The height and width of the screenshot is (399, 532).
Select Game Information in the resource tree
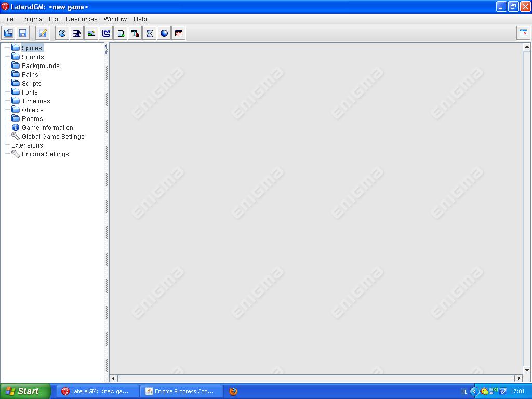pos(47,128)
